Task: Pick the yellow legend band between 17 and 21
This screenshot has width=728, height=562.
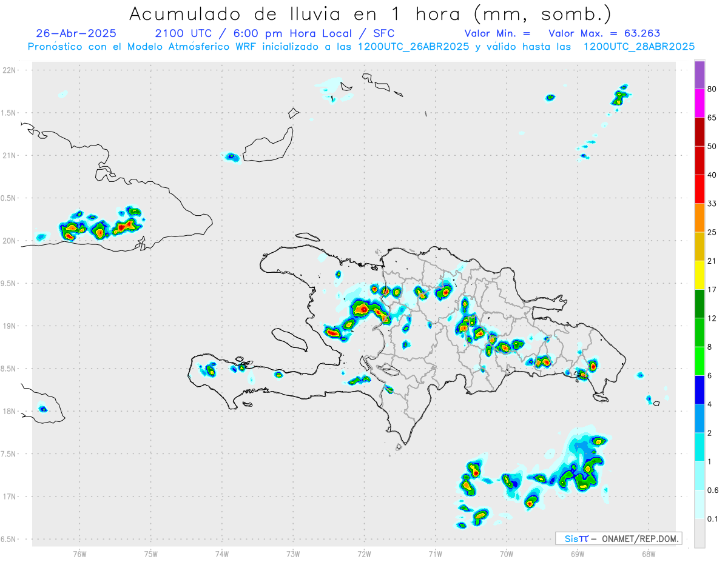Action: (699, 276)
